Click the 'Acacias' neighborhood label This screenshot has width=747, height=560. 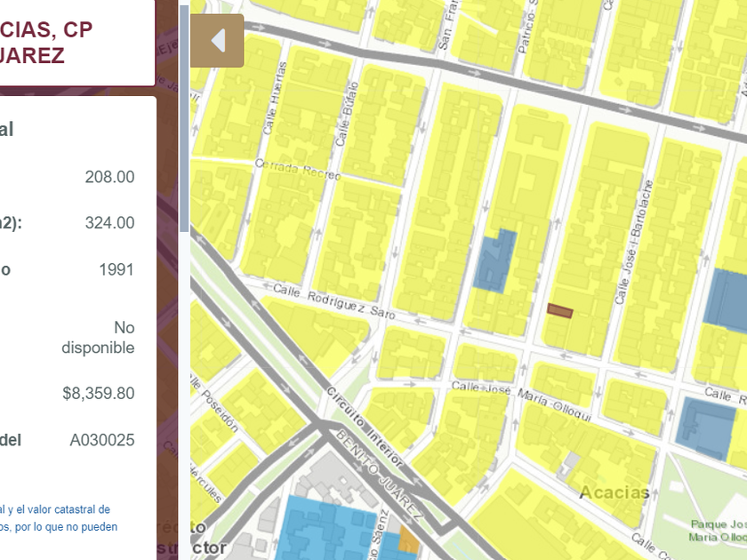coord(614,492)
